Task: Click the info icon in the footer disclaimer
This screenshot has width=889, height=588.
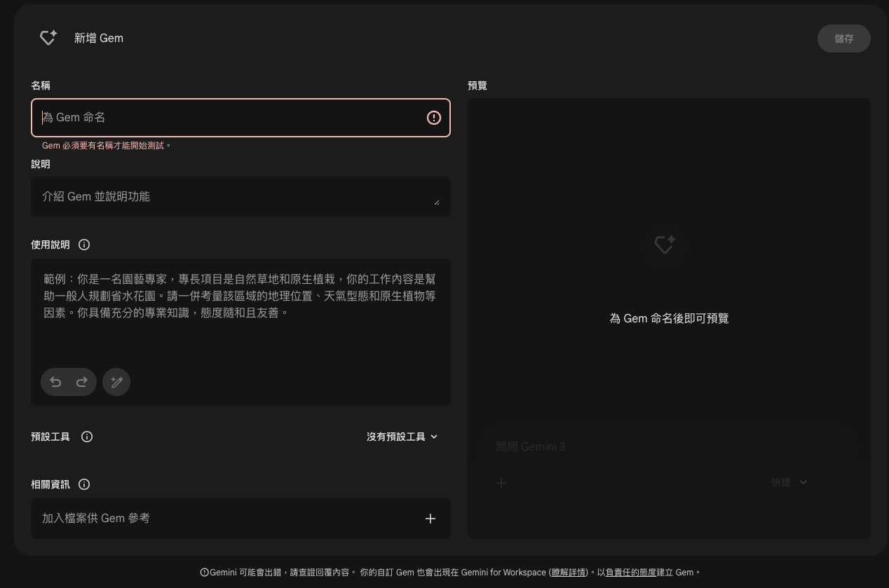Action: (205, 573)
